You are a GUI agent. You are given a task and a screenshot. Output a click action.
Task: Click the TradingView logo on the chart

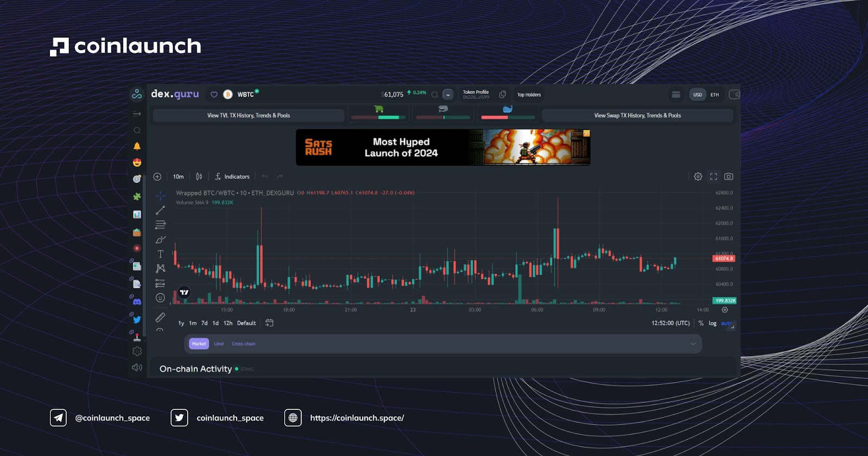[184, 292]
